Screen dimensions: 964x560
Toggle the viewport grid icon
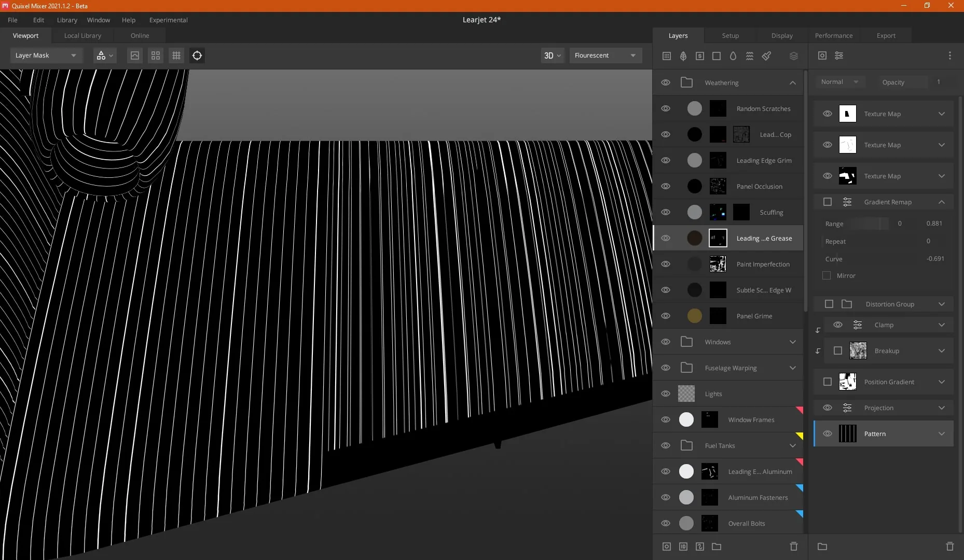tap(176, 55)
